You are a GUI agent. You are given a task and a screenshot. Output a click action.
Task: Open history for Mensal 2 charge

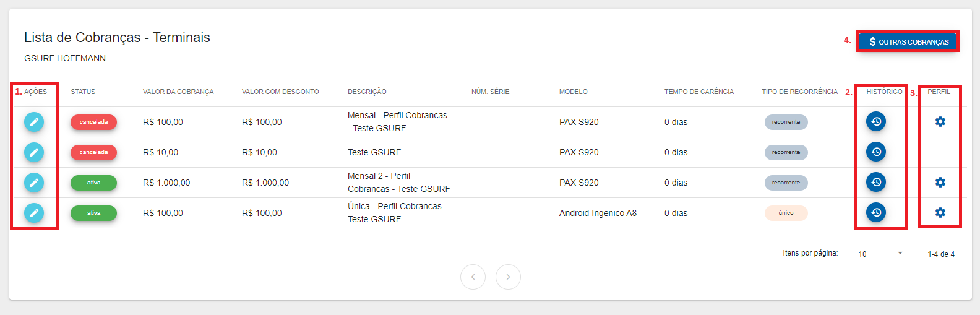pos(876,182)
